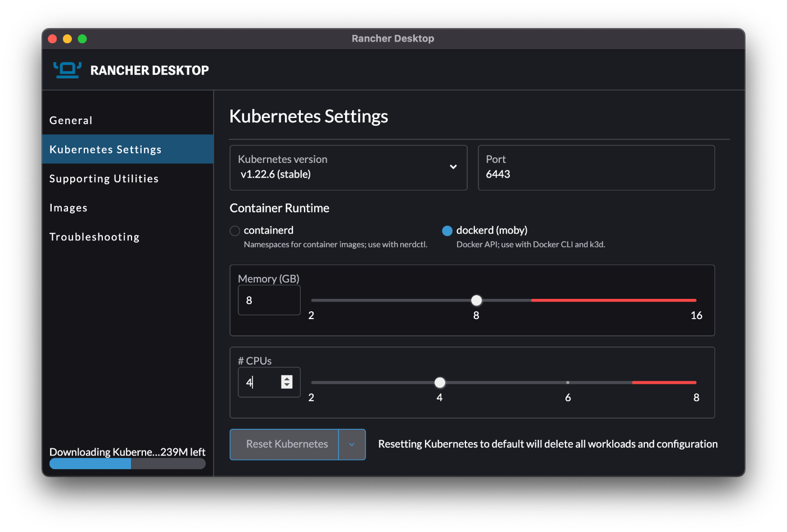Image resolution: width=787 pixels, height=532 pixels.
Task: Click the Memory slider handle at 8
Action: tap(476, 300)
